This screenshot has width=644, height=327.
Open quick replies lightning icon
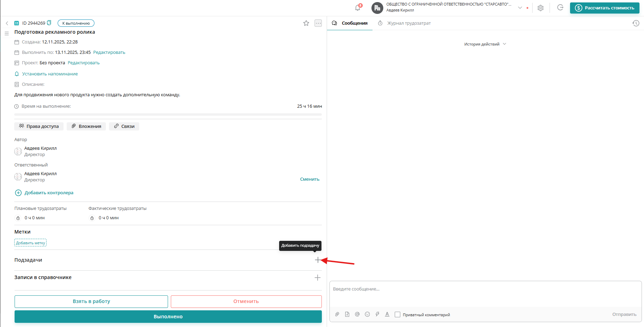point(377,314)
